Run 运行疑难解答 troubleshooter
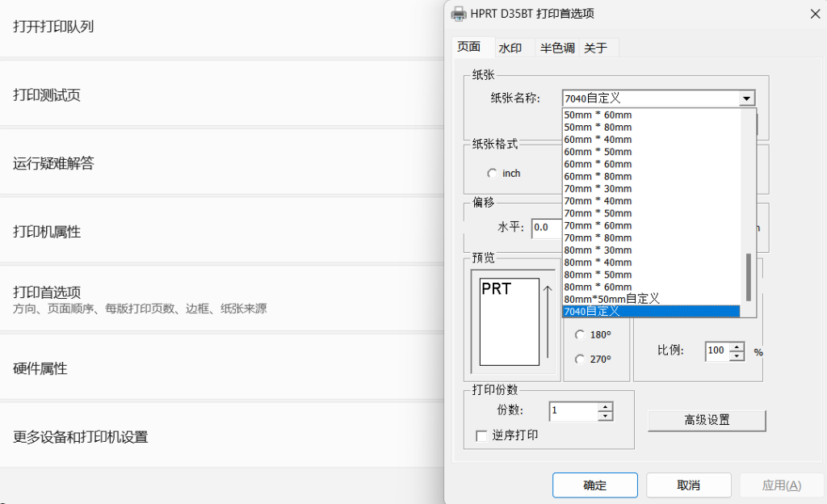The image size is (827, 504). click(221, 163)
